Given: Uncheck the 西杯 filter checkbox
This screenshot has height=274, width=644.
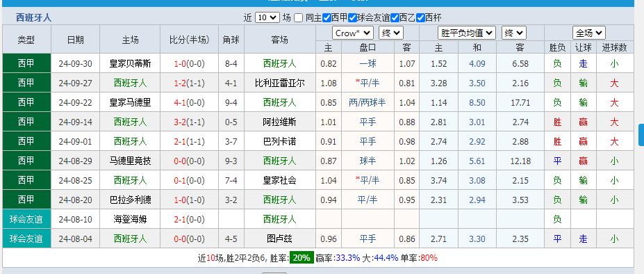Looking at the screenshot, I should (x=420, y=17).
